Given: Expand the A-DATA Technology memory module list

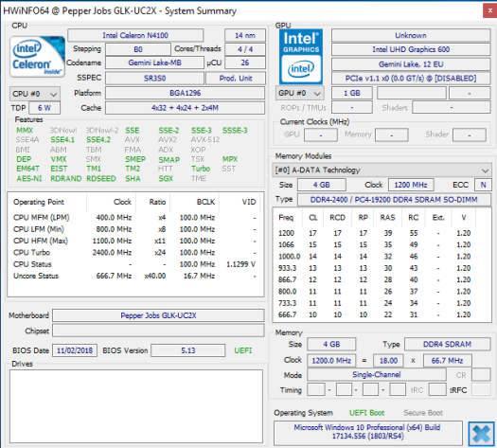Looking at the screenshot, I should (x=382, y=170).
